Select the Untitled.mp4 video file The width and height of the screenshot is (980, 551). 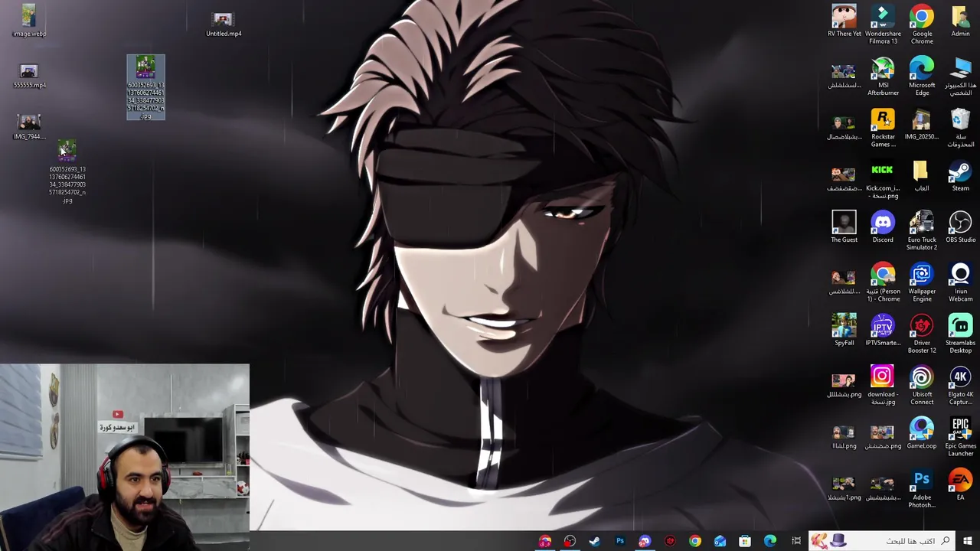[223, 23]
